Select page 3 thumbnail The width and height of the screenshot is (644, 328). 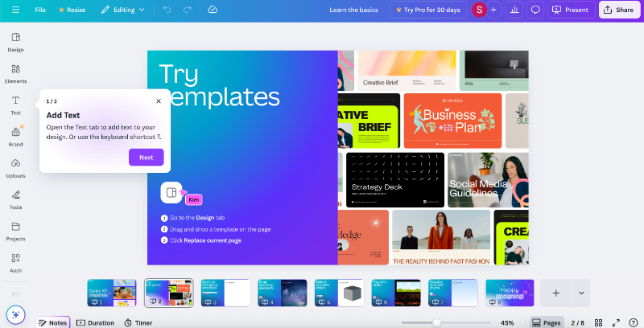[x=225, y=293]
